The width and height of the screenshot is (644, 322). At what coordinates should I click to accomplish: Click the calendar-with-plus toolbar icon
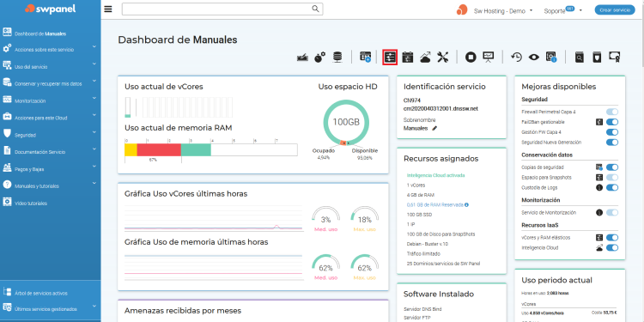tap(365, 57)
